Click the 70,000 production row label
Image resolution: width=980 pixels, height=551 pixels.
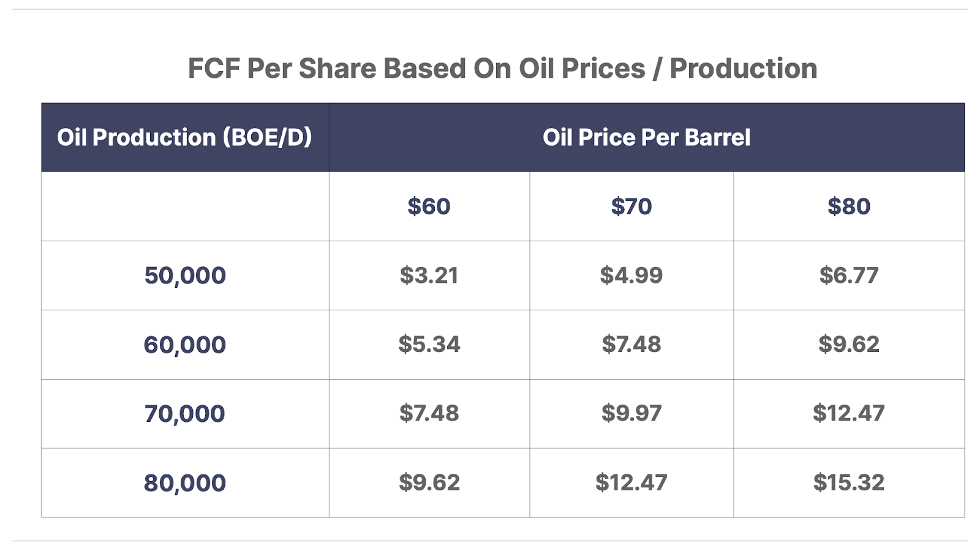pyautogui.click(x=185, y=414)
